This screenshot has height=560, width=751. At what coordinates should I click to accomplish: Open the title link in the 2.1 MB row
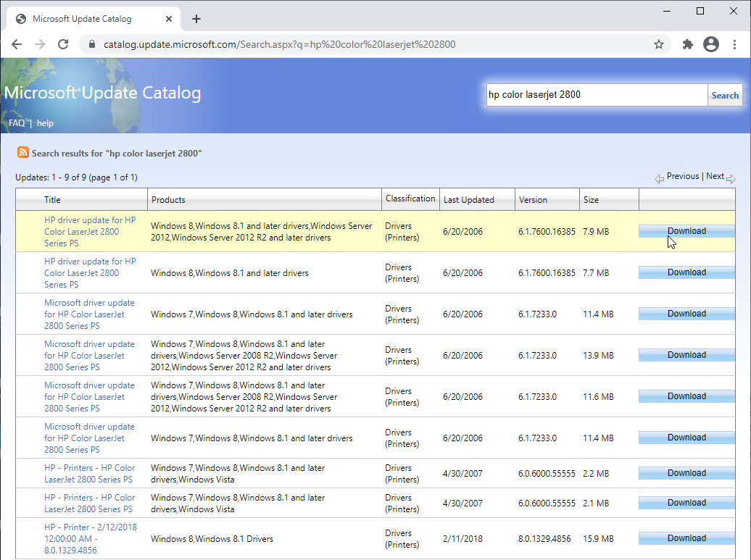click(x=90, y=503)
